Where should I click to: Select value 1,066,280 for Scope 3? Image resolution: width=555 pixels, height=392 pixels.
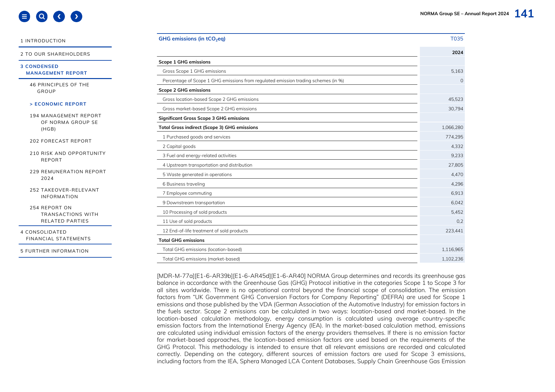coord(452,127)
